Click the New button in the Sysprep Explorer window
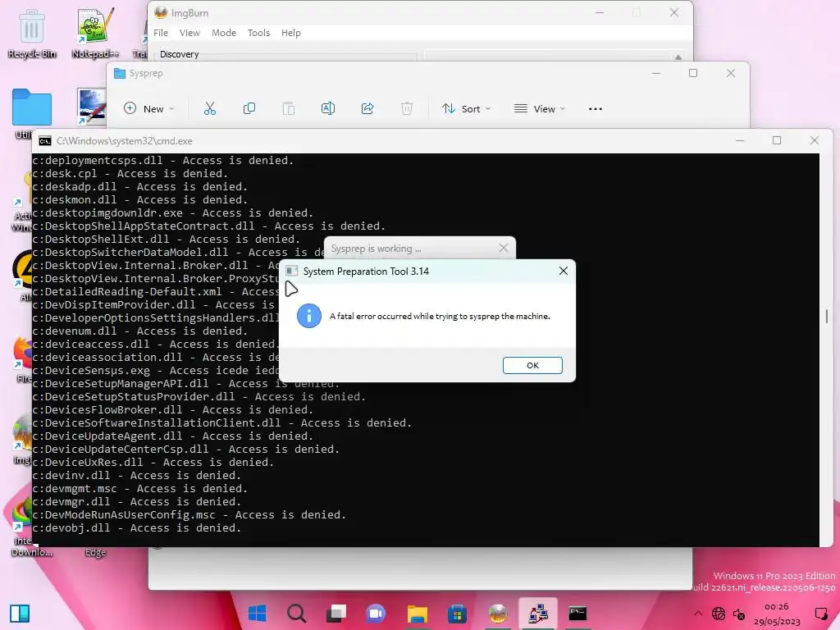Screen dimensions: 840x630 coord(149,109)
